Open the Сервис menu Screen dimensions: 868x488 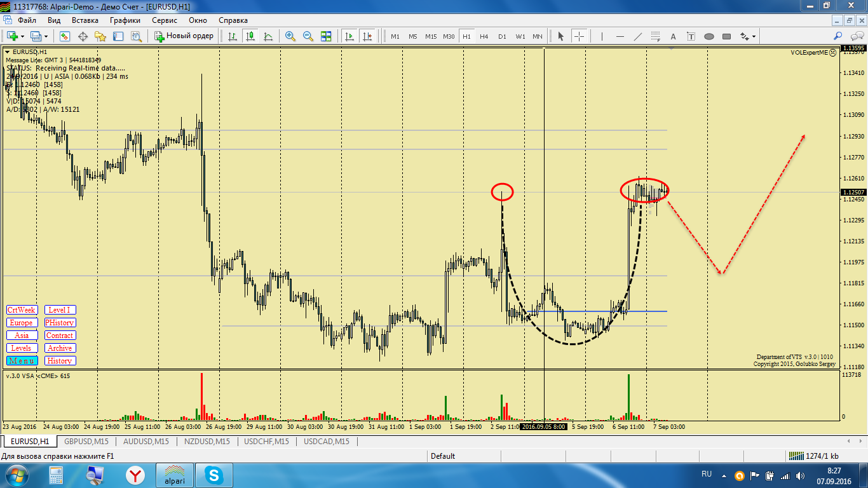coord(165,20)
